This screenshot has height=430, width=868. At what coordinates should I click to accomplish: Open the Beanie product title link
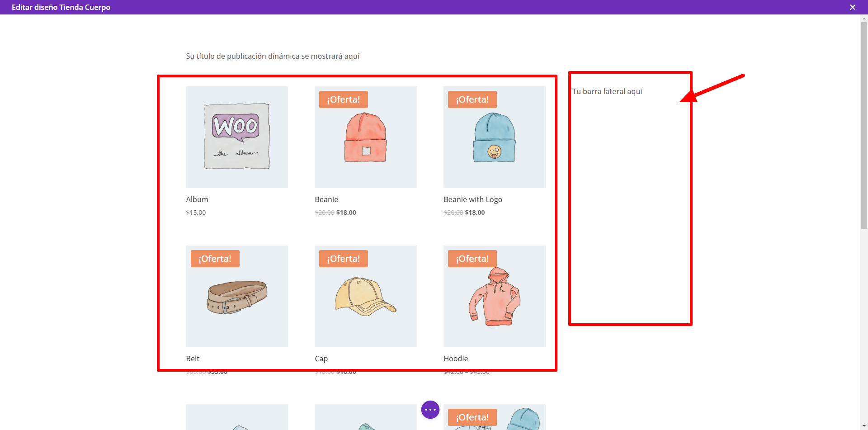(x=326, y=199)
